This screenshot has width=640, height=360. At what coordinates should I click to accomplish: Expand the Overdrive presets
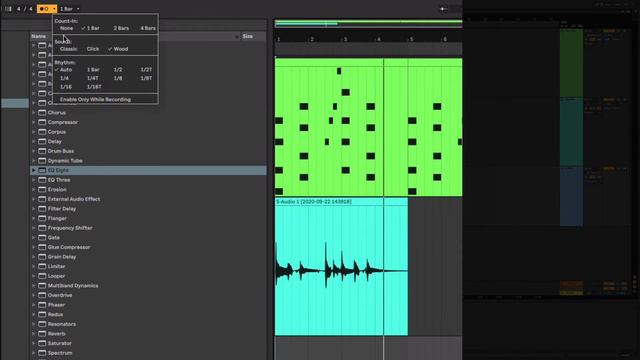33,295
